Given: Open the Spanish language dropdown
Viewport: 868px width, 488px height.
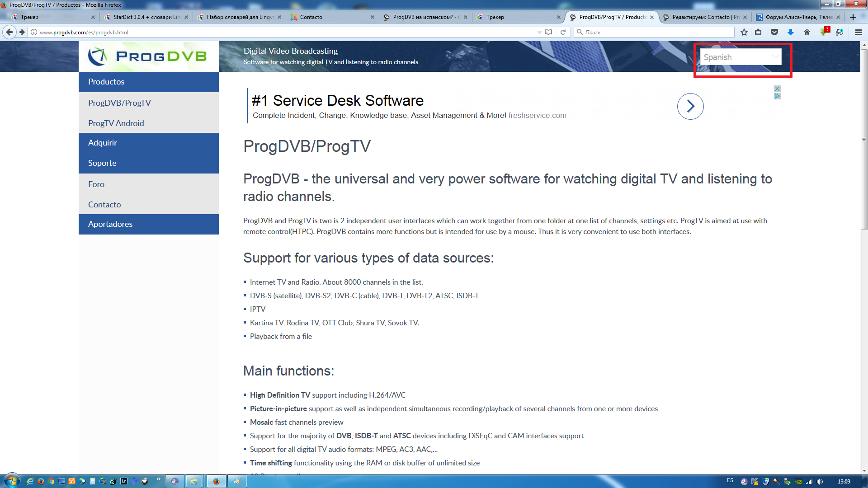Looking at the screenshot, I should coord(741,57).
